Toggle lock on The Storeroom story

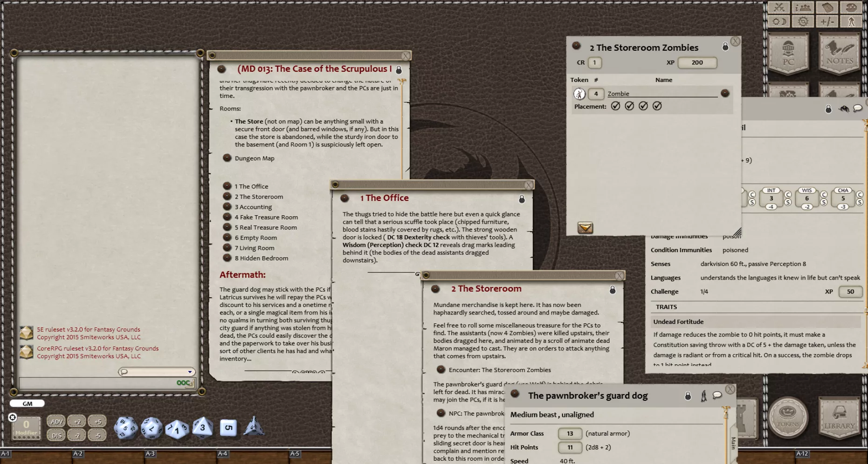(x=613, y=290)
